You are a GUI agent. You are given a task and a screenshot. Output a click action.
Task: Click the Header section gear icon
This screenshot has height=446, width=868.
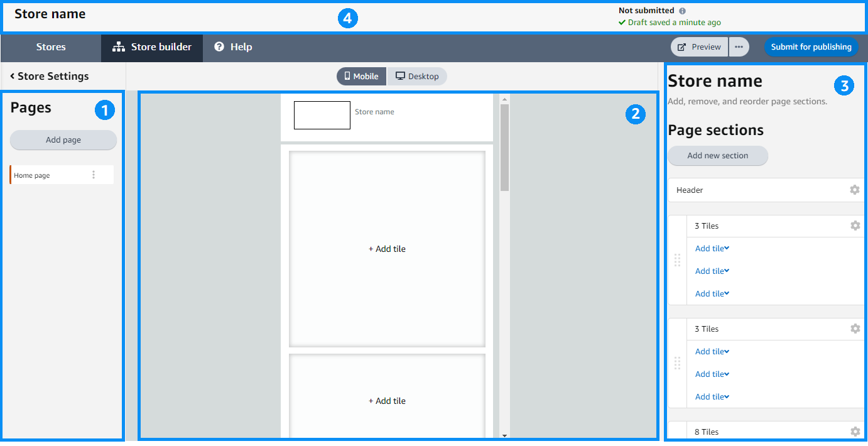[x=854, y=190]
